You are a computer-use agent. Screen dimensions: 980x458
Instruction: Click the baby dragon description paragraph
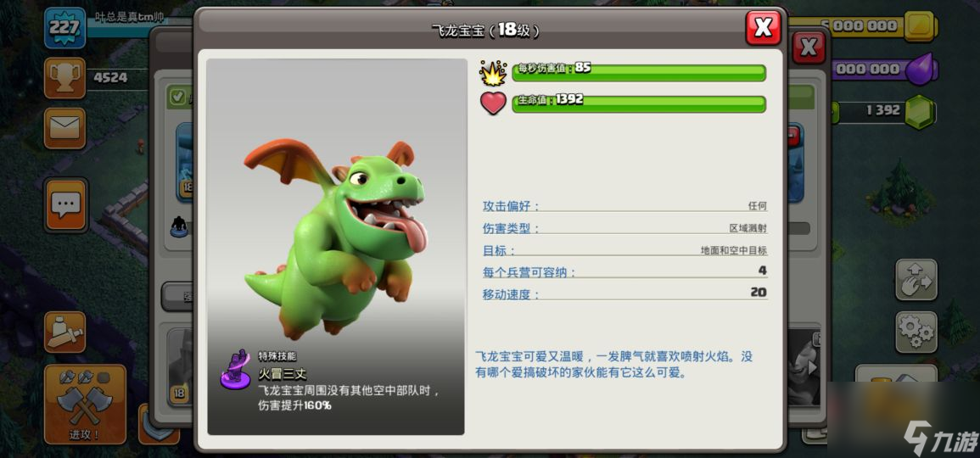coord(613,365)
